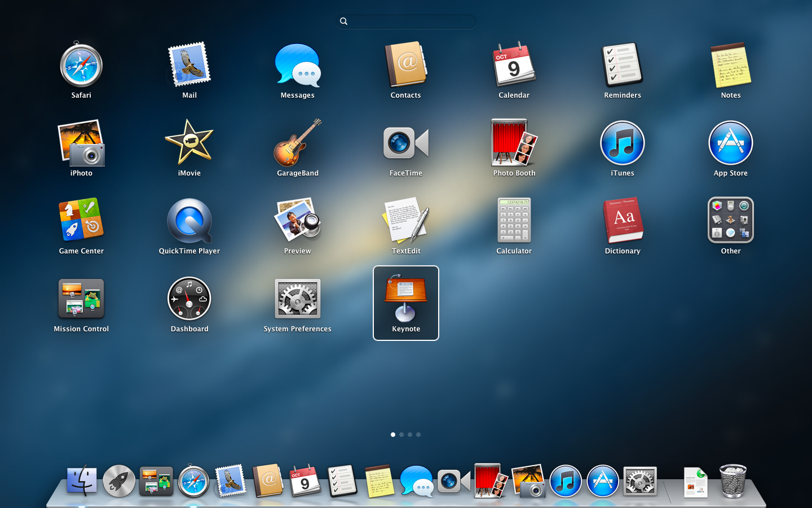
Task: Open iMovie star icon
Action: coord(189,143)
